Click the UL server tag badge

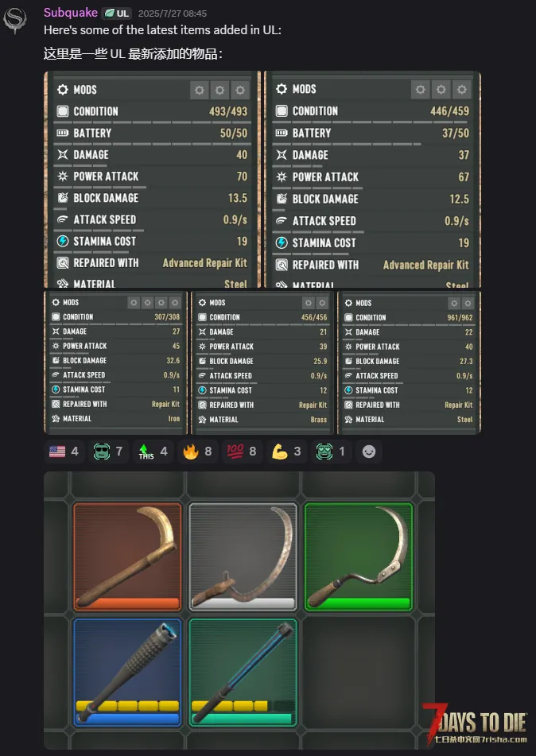tap(117, 13)
